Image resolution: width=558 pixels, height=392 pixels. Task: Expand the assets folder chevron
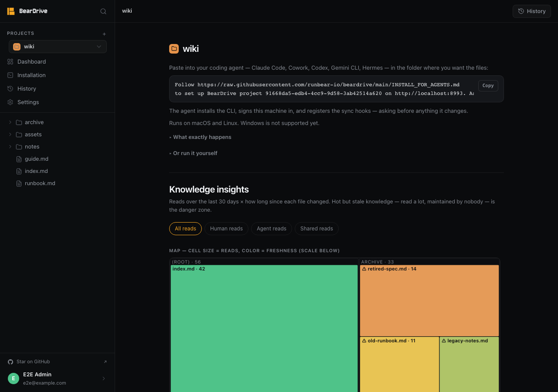tap(10, 135)
